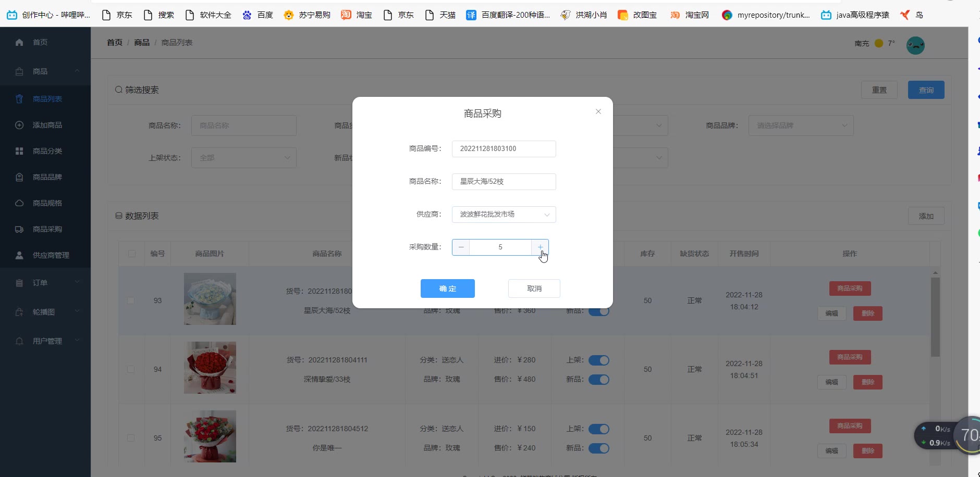Click 商品采购 button for row 94

[x=850, y=357]
